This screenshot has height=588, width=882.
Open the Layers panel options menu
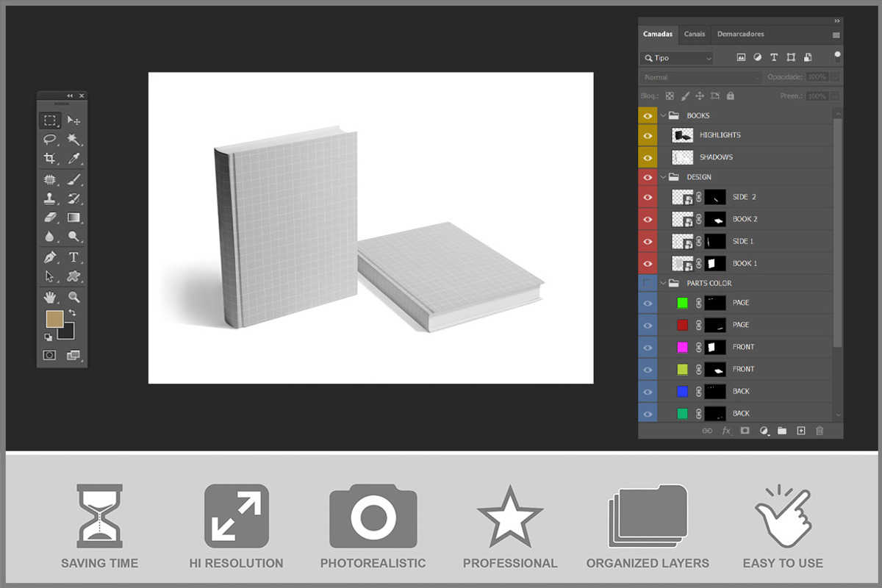[836, 35]
